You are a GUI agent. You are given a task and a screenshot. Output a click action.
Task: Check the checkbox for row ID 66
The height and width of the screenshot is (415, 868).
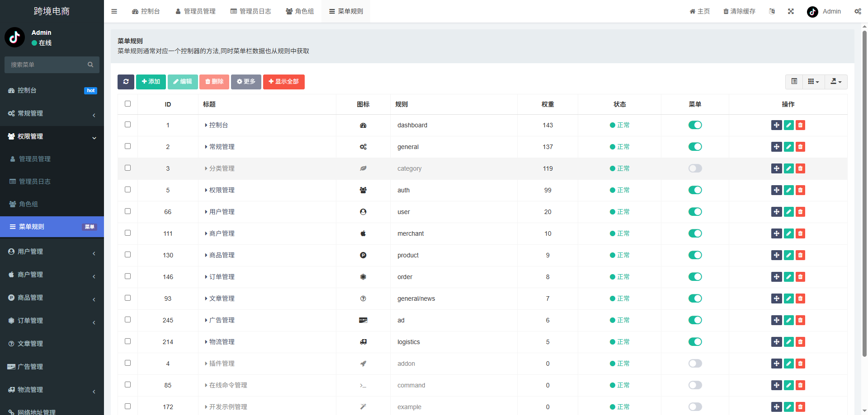[127, 211]
